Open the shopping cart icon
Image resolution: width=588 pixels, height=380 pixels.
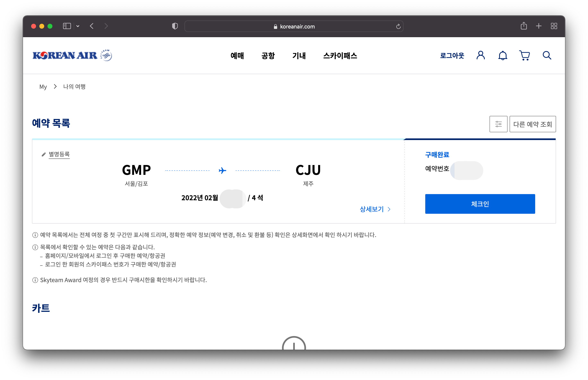click(524, 55)
